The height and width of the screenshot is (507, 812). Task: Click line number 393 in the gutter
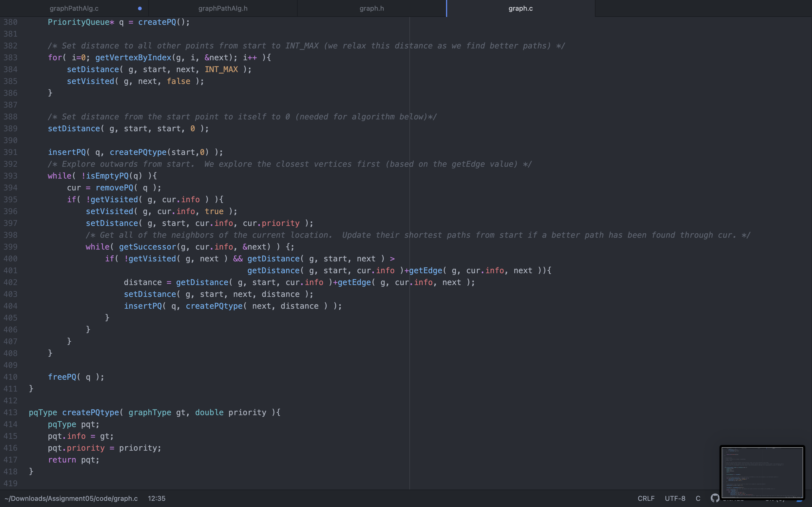click(x=10, y=176)
